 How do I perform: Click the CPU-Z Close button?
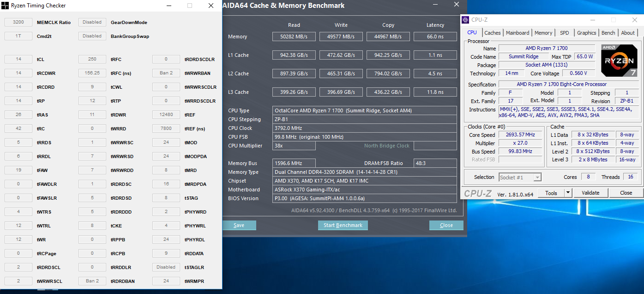[x=626, y=193]
